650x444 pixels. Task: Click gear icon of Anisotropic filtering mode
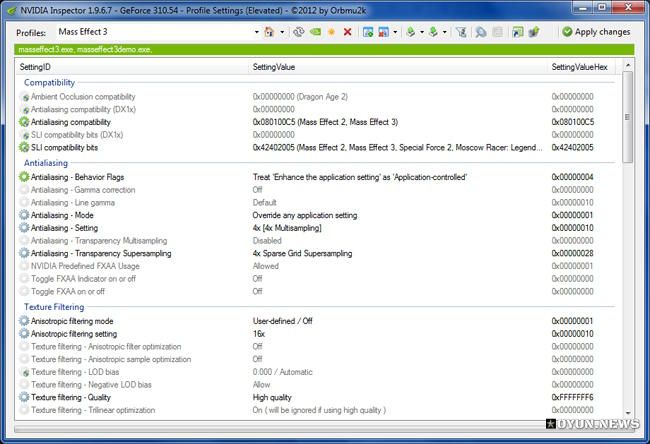point(24,321)
